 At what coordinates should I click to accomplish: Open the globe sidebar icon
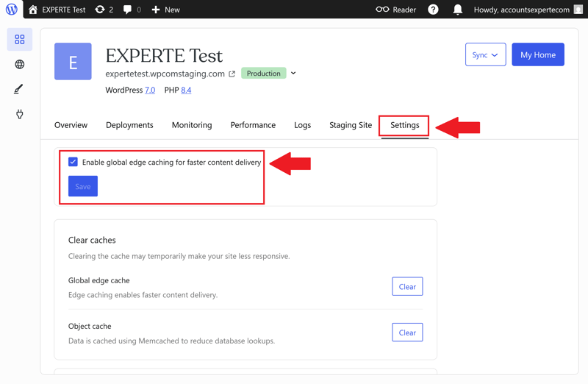(20, 64)
